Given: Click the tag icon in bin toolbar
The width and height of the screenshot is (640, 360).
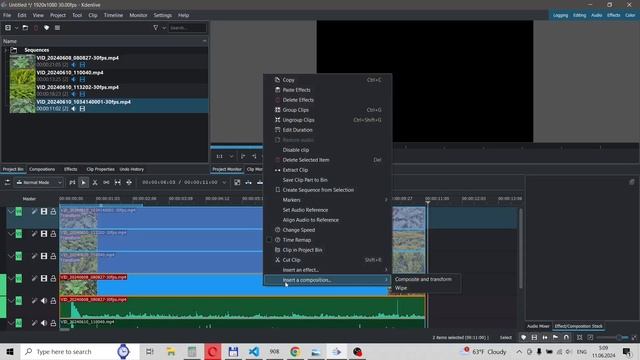Looking at the screenshot, I should point(47,28).
